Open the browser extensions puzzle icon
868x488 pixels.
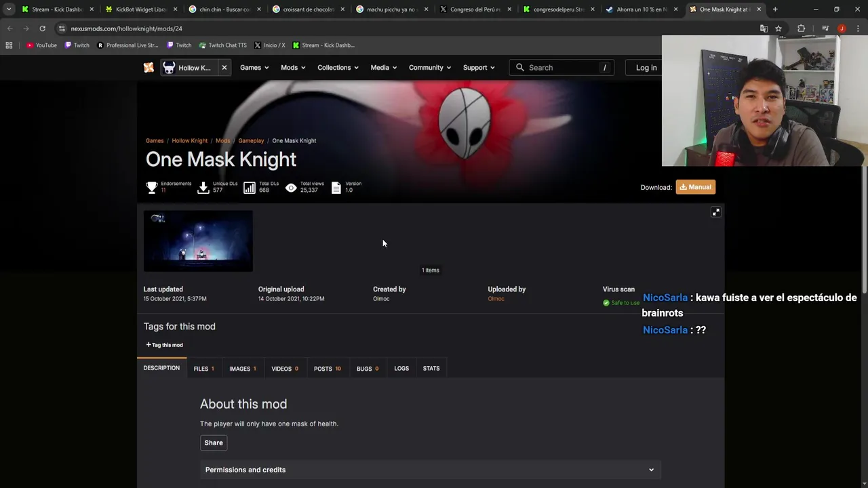click(802, 28)
